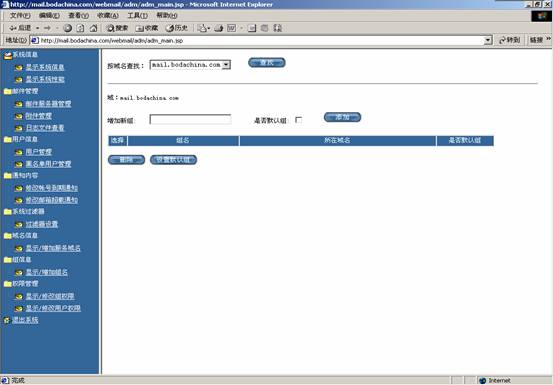Click the 查找 search button
The width and height of the screenshot is (553, 385).
[267, 63]
